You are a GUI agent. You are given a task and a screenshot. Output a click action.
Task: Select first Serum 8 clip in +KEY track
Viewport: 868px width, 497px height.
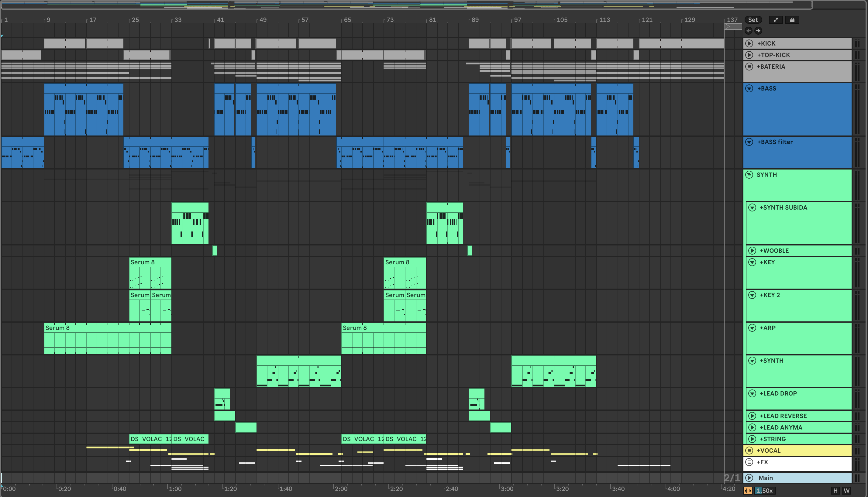[x=150, y=273]
